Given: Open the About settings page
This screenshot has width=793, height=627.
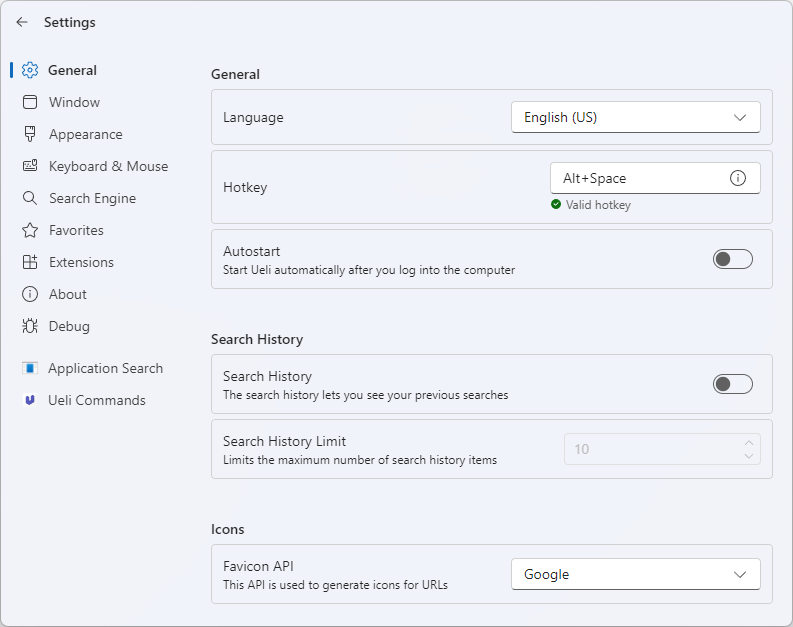Looking at the screenshot, I should [68, 294].
